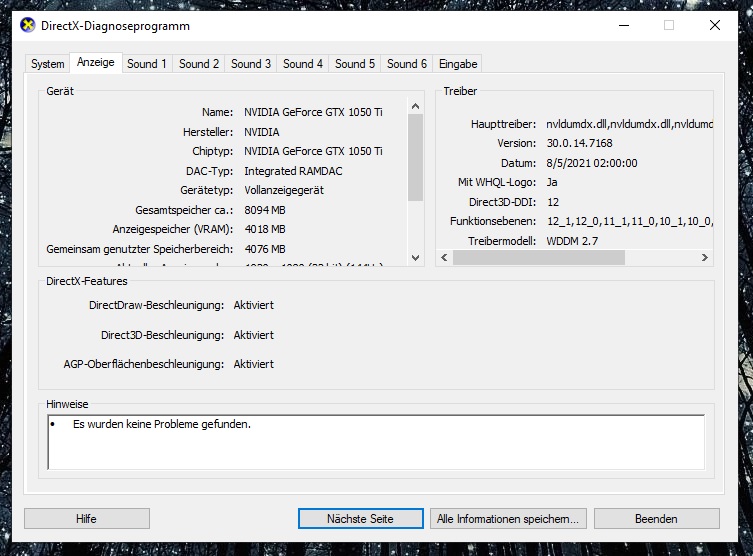Viewport: 753px width, 556px height.
Task: Click the AGP-Oberflächenbeschleunigung Aktiviert status
Action: 254,364
